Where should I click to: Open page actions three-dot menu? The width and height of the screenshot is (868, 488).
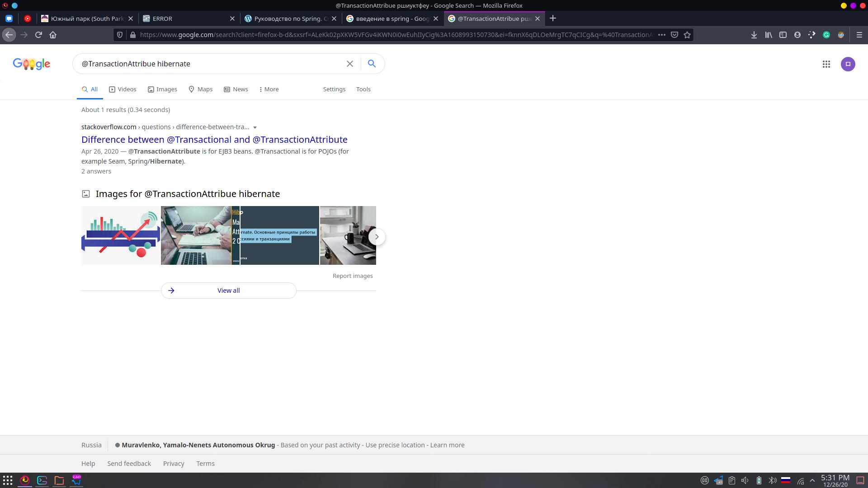coord(662,35)
